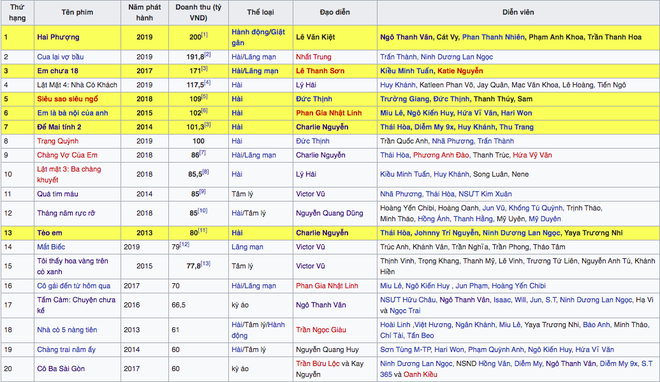Open the Cô Ba Sài Gòn film link

coord(61,369)
